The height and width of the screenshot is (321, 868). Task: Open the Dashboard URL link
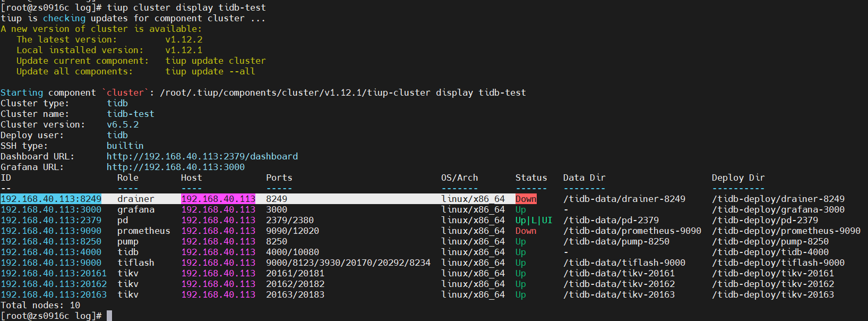click(x=202, y=156)
